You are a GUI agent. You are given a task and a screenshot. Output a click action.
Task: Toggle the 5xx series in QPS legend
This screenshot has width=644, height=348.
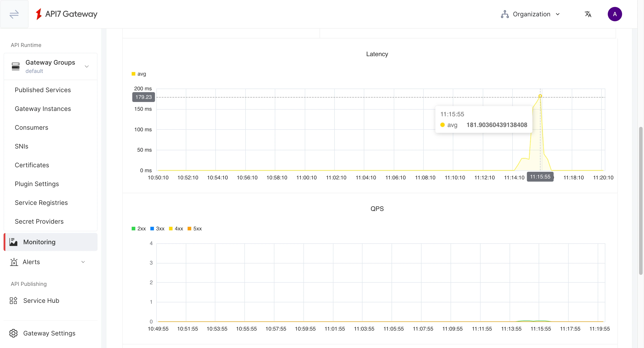(x=195, y=229)
